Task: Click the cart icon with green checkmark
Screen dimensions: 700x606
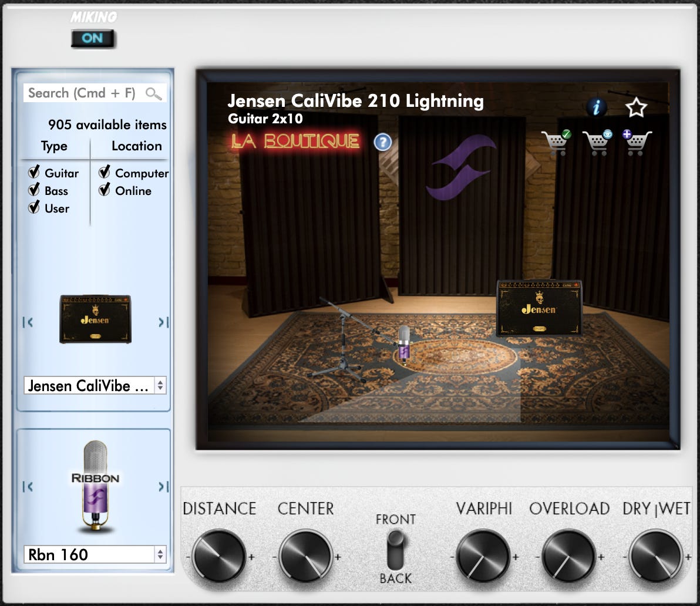Action: pos(556,142)
